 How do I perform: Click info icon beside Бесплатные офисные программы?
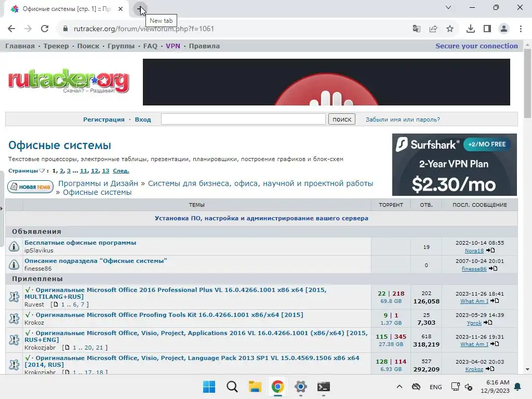[14, 246]
